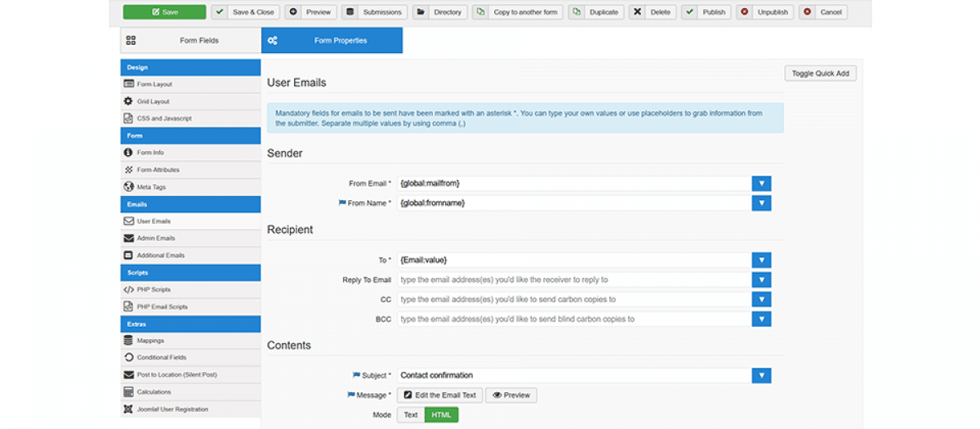Select User Emails in the sidebar

point(190,221)
